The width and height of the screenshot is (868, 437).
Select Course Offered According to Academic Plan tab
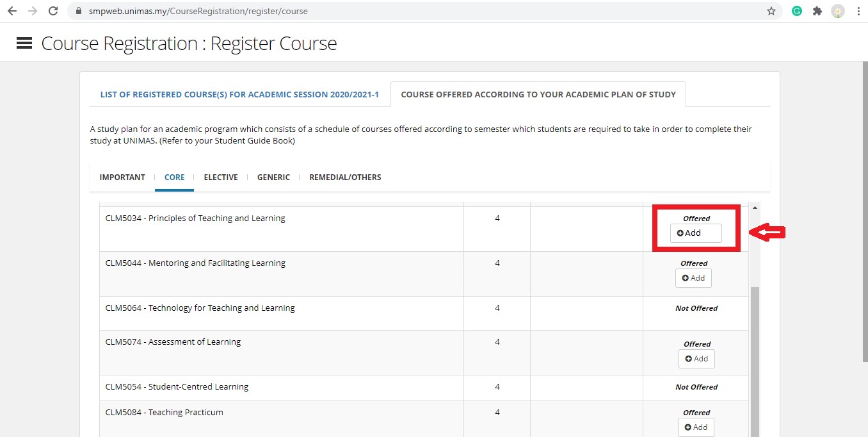(x=538, y=94)
